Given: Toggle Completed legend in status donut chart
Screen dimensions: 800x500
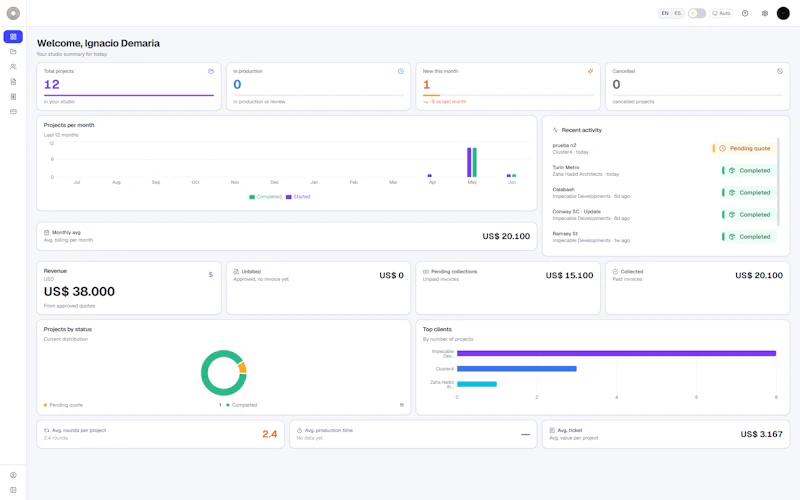Looking at the screenshot, I should pyautogui.click(x=242, y=405).
